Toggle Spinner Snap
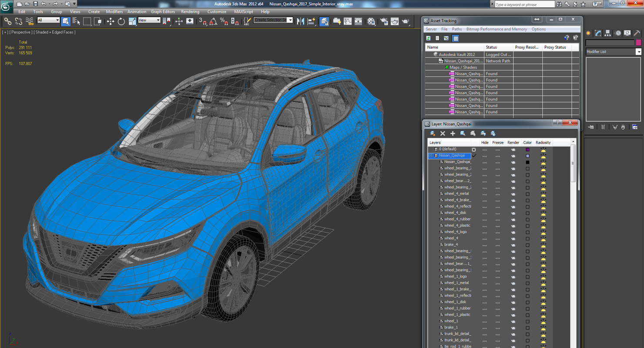 coord(235,21)
